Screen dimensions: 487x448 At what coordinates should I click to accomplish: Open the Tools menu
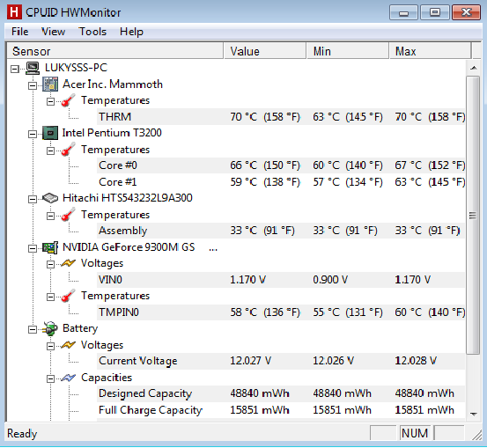click(x=92, y=32)
